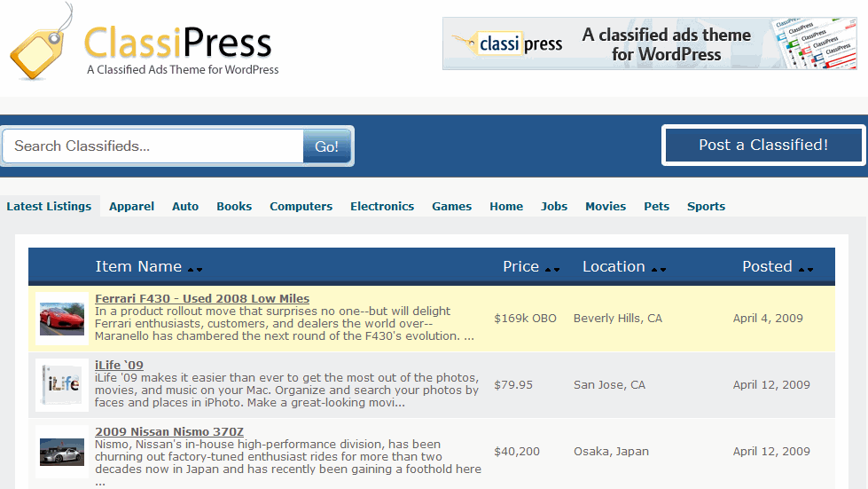Click April 12, 2009 date in iLife row
This screenshot has width=868, height=489.
point(771,385)
